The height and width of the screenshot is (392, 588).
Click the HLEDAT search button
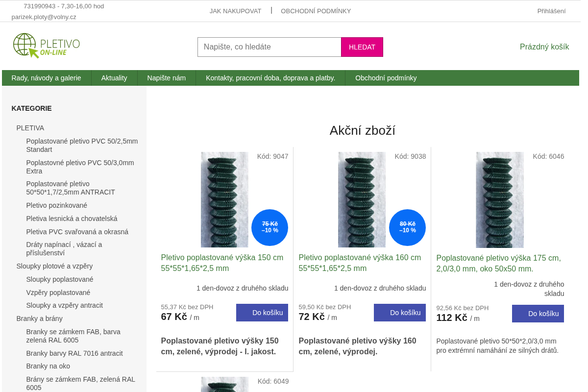coord(362,47)
